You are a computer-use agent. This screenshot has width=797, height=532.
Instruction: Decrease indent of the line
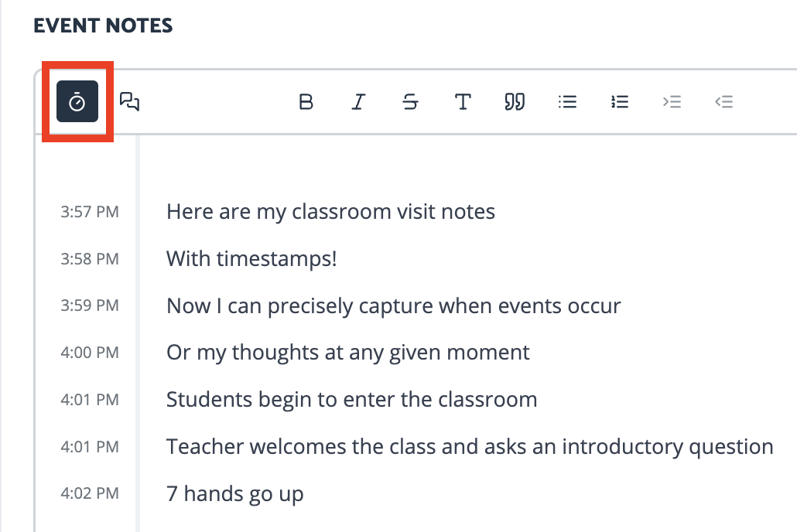coord(723,102)
